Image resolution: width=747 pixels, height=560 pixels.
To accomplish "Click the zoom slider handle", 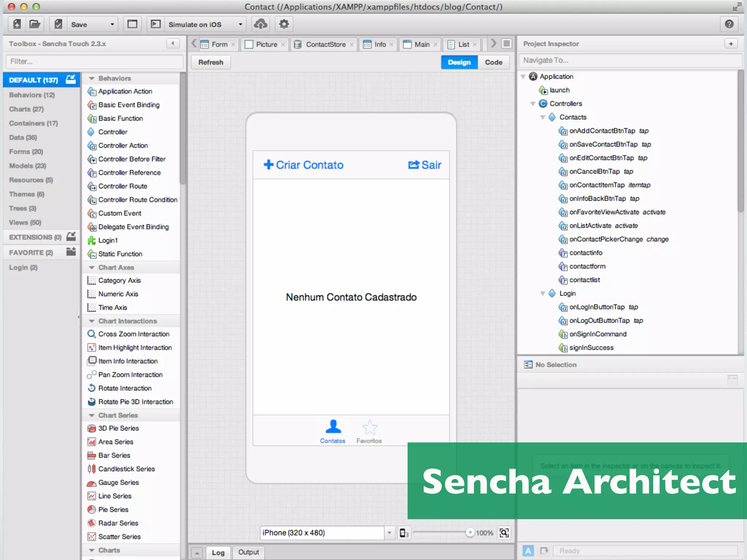I will click(470, 533).
